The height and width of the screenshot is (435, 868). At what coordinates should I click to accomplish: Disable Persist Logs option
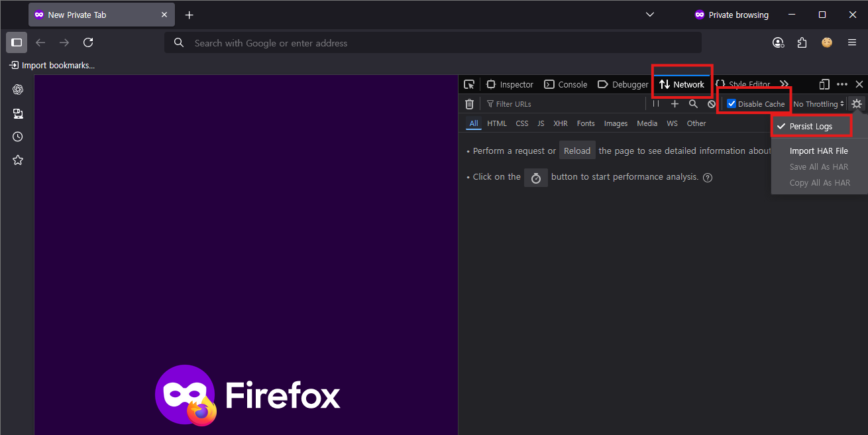click(x=810, y=126)
